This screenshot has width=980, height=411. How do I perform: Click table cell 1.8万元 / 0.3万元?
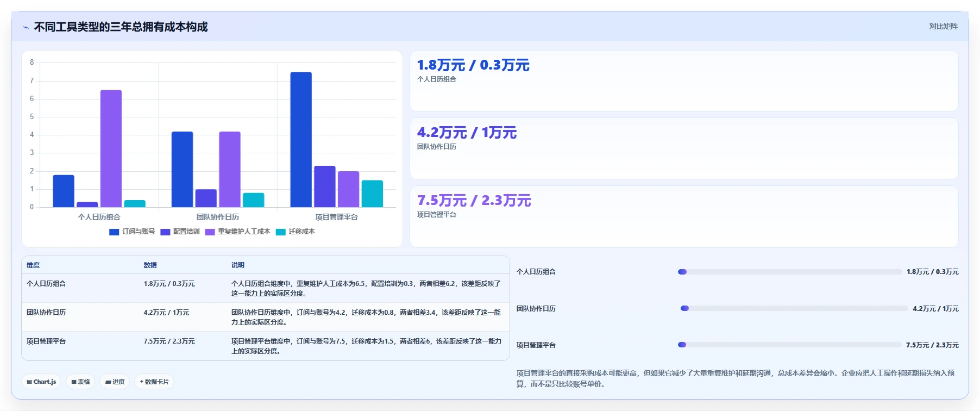[169, 284]
